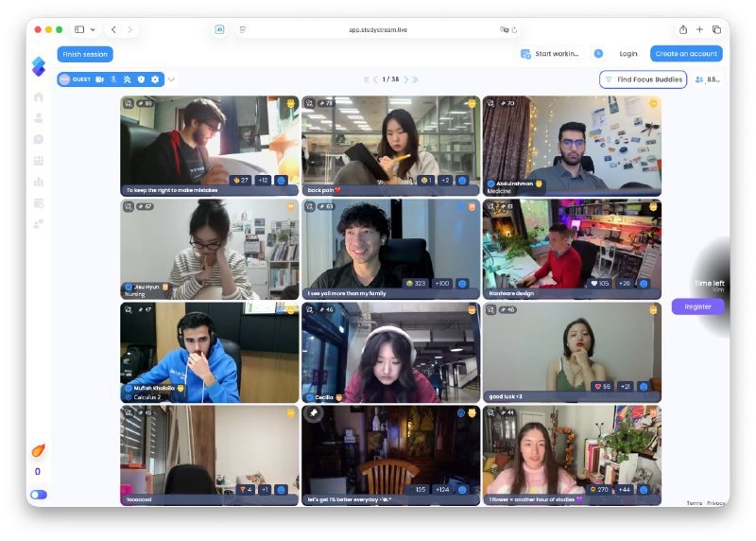This screenshot has width=756, height=541.
Task: Click the Start workin... button
Action: 550,54
